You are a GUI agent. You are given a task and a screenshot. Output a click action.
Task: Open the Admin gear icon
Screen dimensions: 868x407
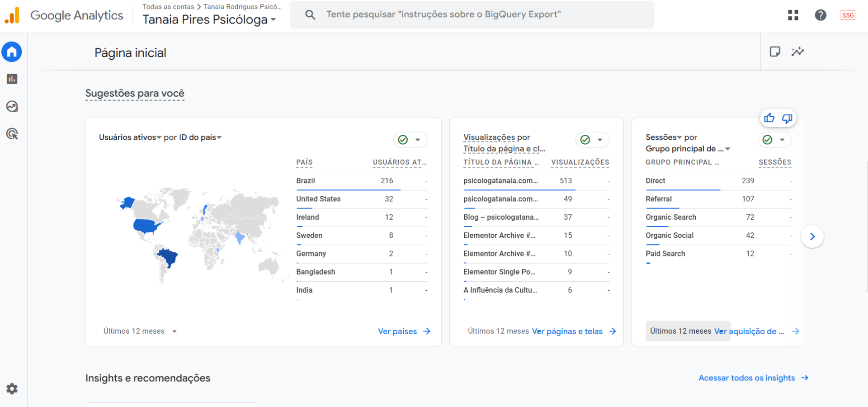point(12,389)
